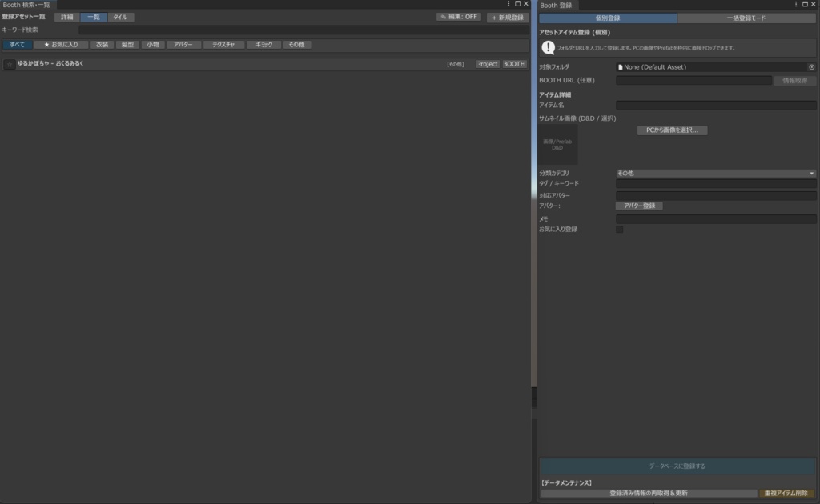This screenshot has width=820, height=504.
Task: Focus the キーワード検索 input field
Action: [303, 30]
